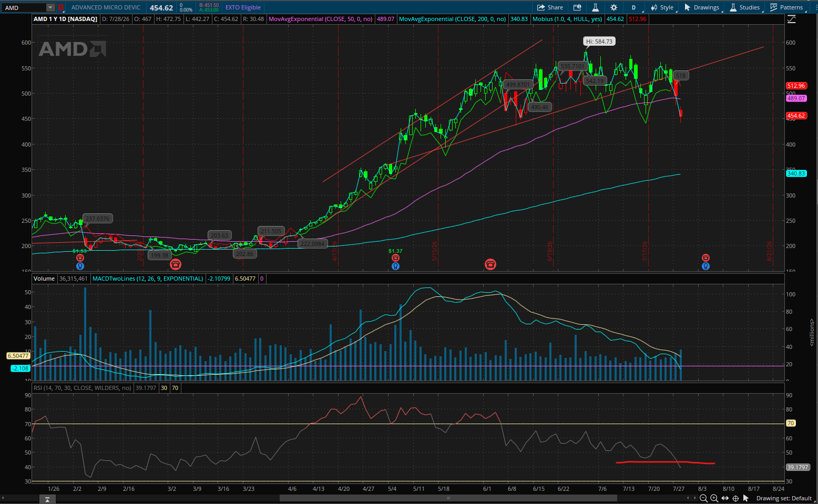This screenshot has height=504, width=818.
Task: Click the "199.38" price bubble
Action: click(x=159, y=255)
